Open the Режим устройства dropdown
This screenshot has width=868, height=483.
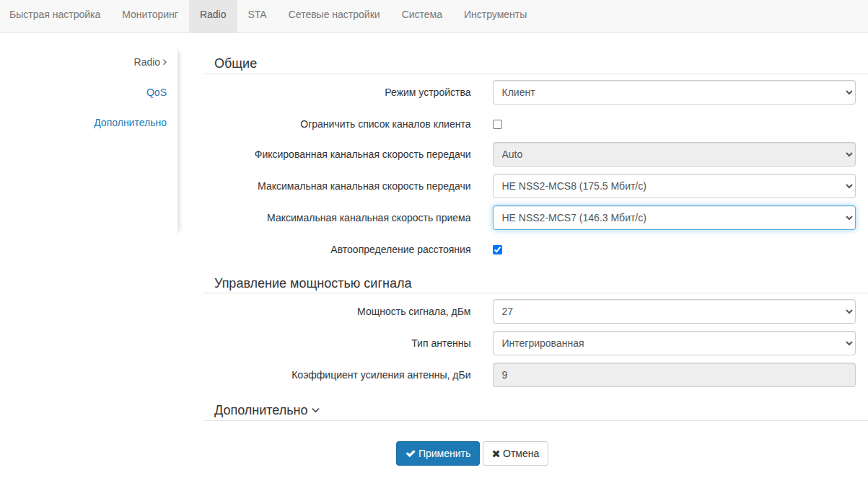674,92
